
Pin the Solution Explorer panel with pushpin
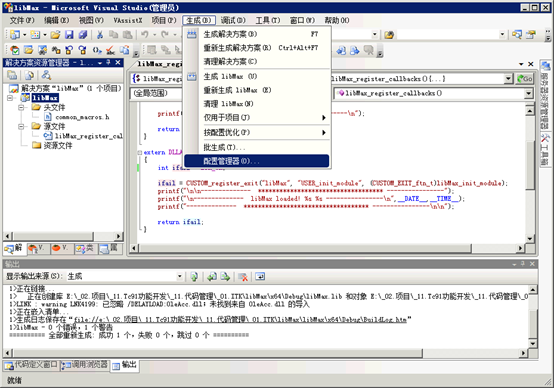[x=108, y=63]
